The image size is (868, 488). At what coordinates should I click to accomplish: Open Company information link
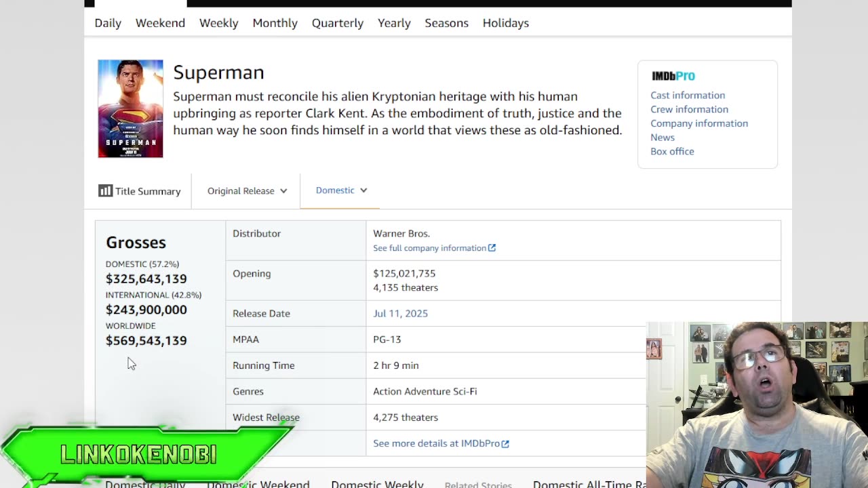pyautogui.click(x=699, y=123)
